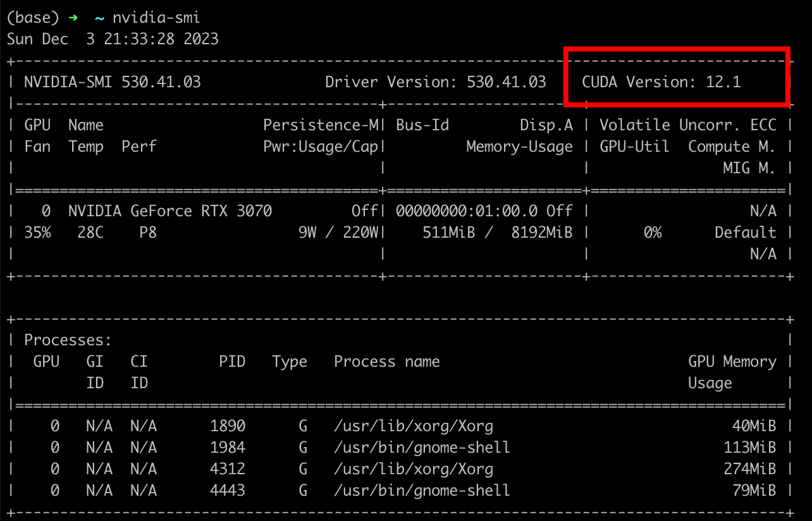Click the P8 performance state value

pyautogui.click(x=147, y=233)
